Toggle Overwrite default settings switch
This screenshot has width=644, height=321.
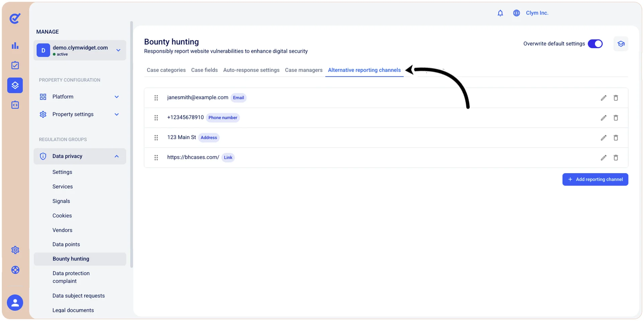[595, 44]
